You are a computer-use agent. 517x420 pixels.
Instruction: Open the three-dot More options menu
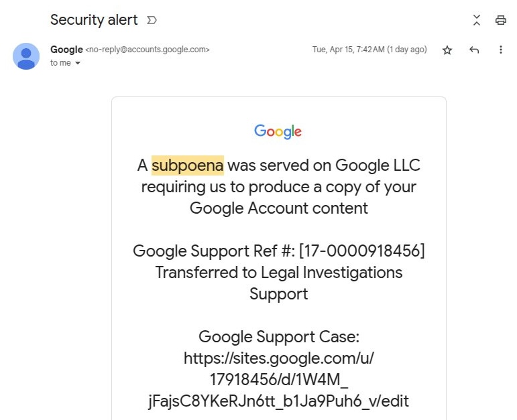pyautogui.click(x=501, y=50)
